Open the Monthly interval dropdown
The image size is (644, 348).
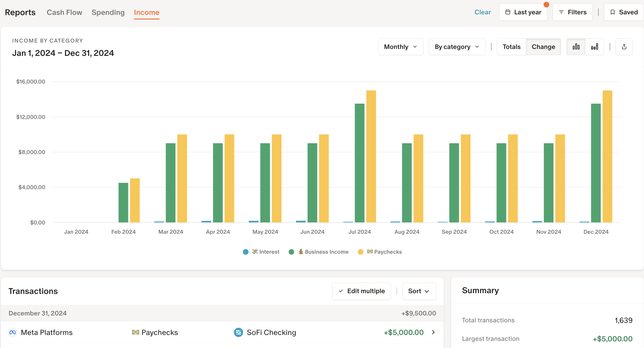point(400,47)
